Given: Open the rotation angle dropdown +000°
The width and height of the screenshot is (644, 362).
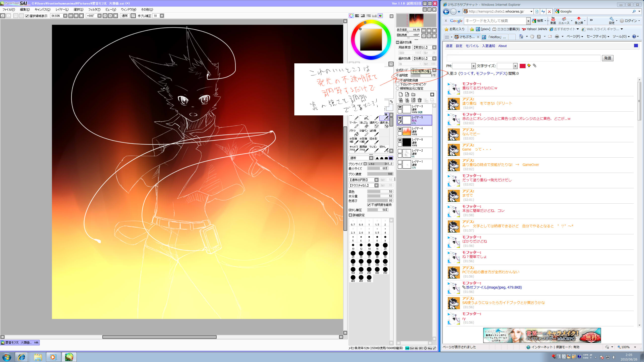Looking at the screenshot, I should [99, 16].
